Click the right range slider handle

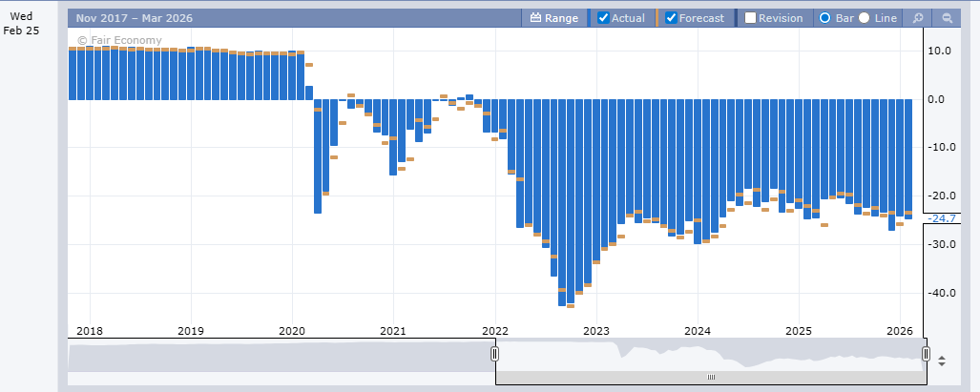(926, 354)
